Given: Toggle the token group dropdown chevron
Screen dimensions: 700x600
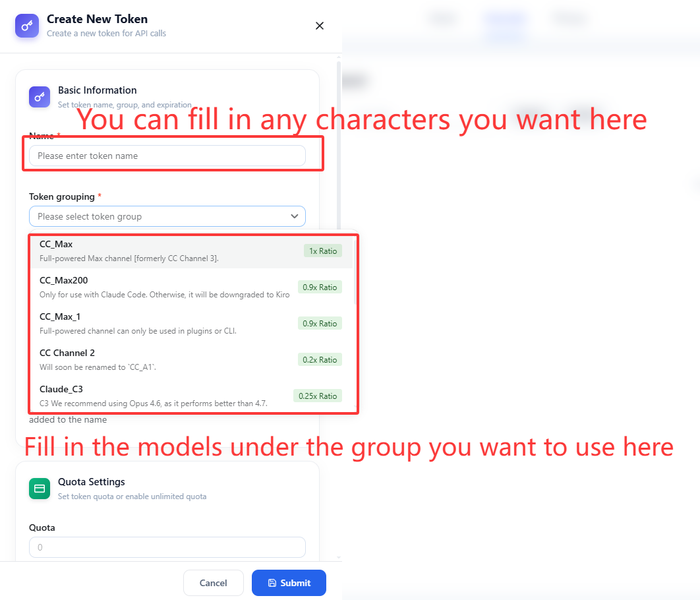Looking at the screenshot, I should [x=295, y=216].
